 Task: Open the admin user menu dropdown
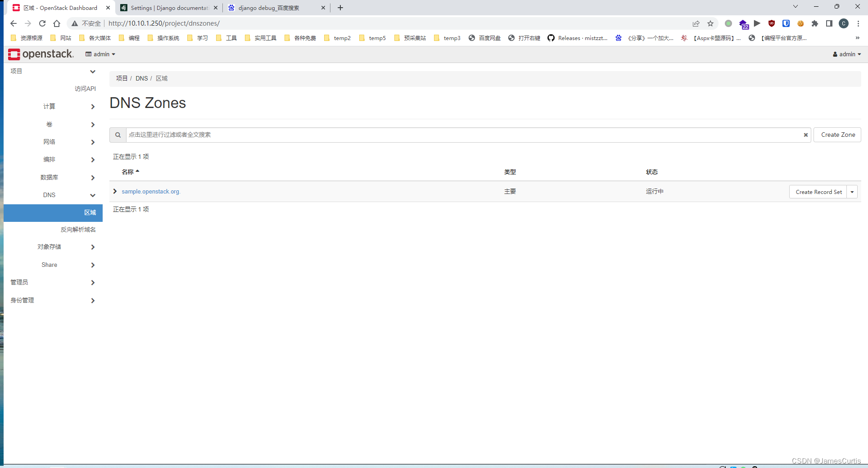tap(847, 54)
